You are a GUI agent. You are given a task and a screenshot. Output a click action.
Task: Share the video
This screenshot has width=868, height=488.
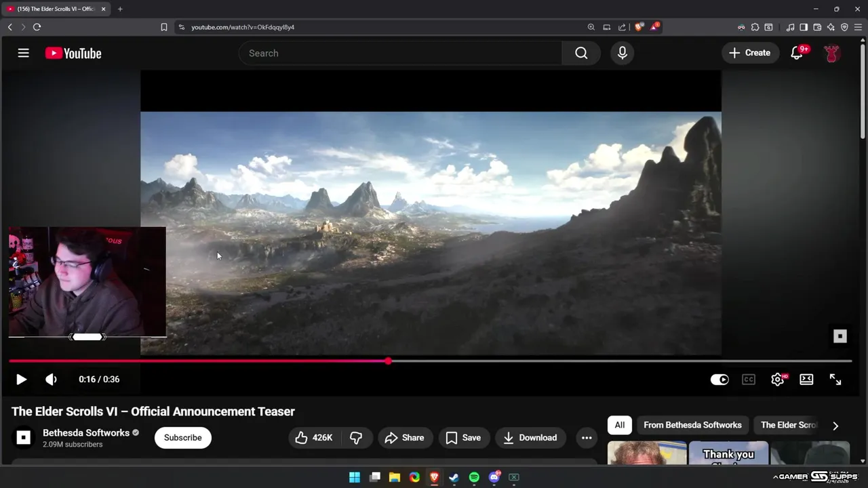(405, 438)
